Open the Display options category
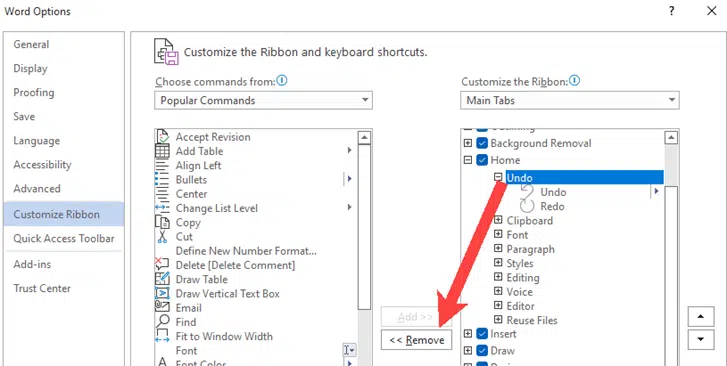 [x=64, y=69]
